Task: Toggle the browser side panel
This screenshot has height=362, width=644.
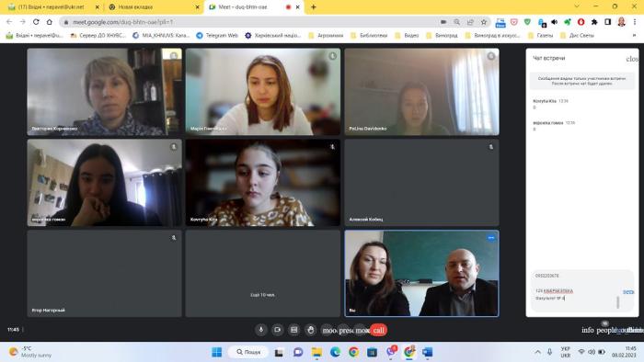Action: [608, 22]
